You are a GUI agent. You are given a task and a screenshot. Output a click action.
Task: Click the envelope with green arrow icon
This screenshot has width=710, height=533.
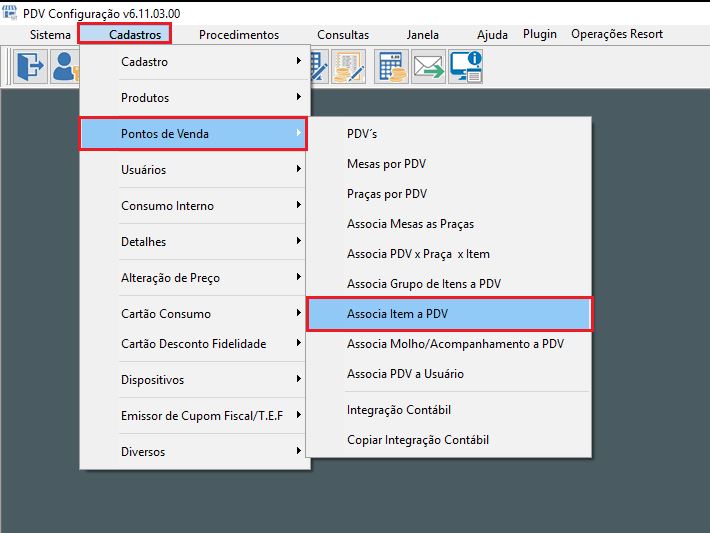coord(428,67)
